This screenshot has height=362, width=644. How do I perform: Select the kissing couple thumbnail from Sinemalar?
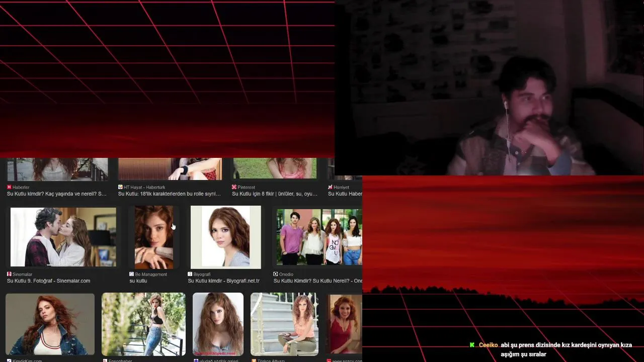point(63,237)
